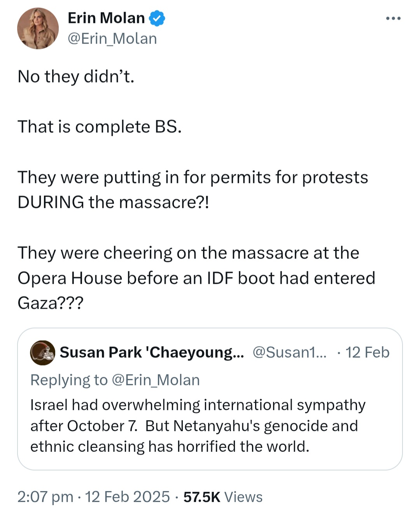
Task: Click the blue verified checkmark badge
Action: [157, 18]
